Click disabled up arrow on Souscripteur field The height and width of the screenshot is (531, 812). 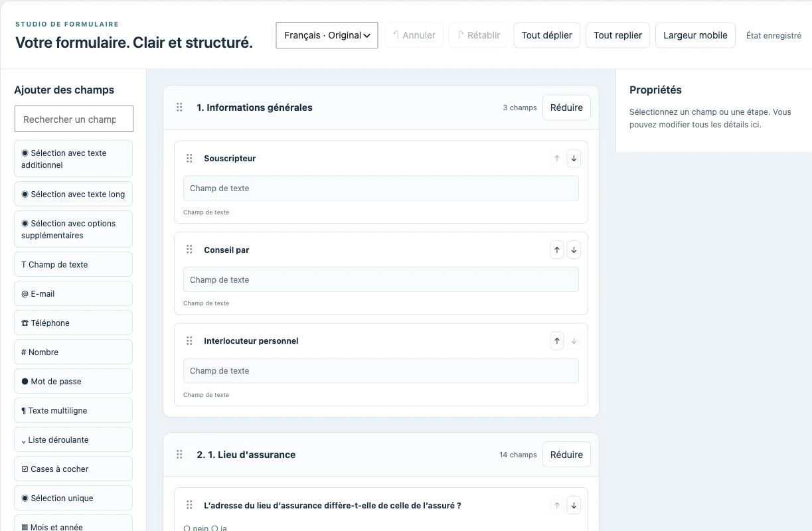tap(556, 159)
